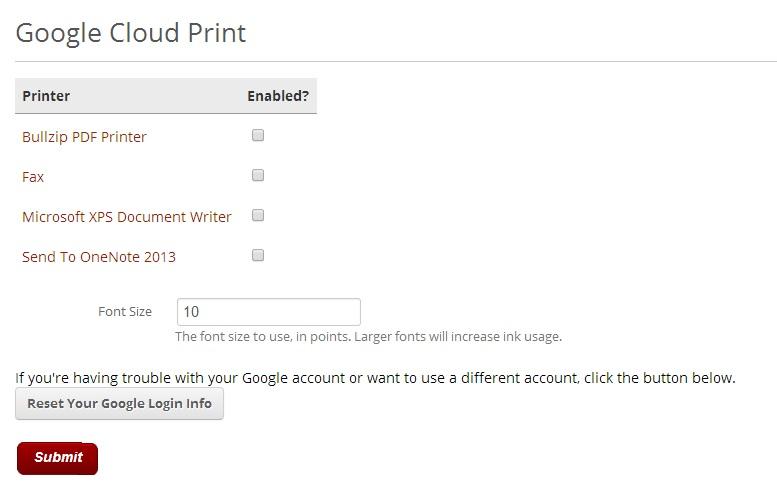777x485 pixels.
Task: Select the Send To OneNote 2013 link
Action: pos(99,257)
